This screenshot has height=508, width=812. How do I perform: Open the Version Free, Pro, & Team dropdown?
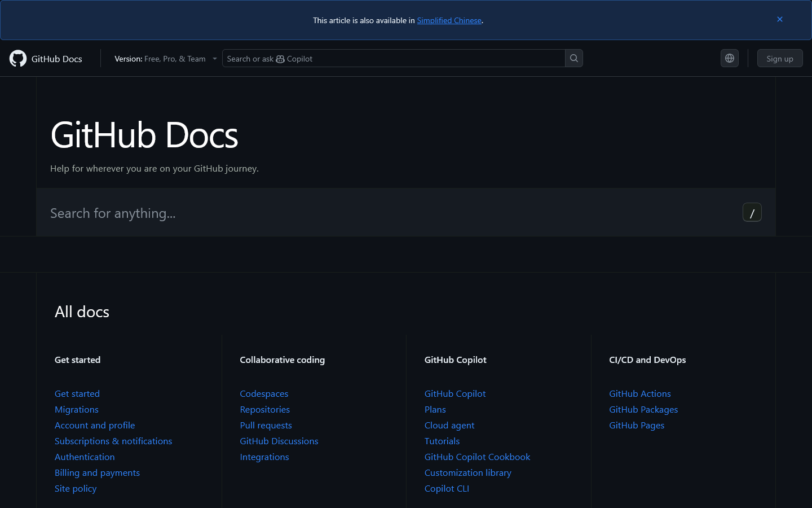pos(166,59)
